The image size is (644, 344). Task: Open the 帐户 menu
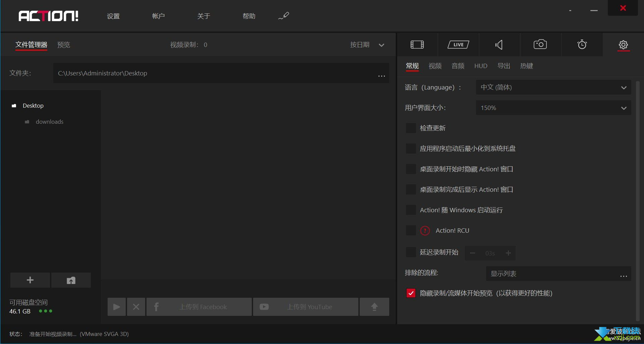pos(158,16)
